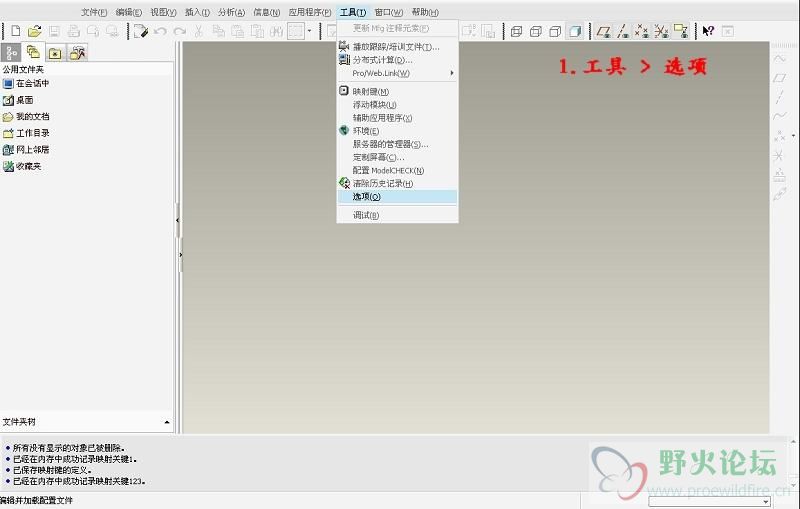Image resolution: width=800 pixels, height=509 pixels.
Task: Click the lower sash arrow beside navigator
Action: coord(181,254)
